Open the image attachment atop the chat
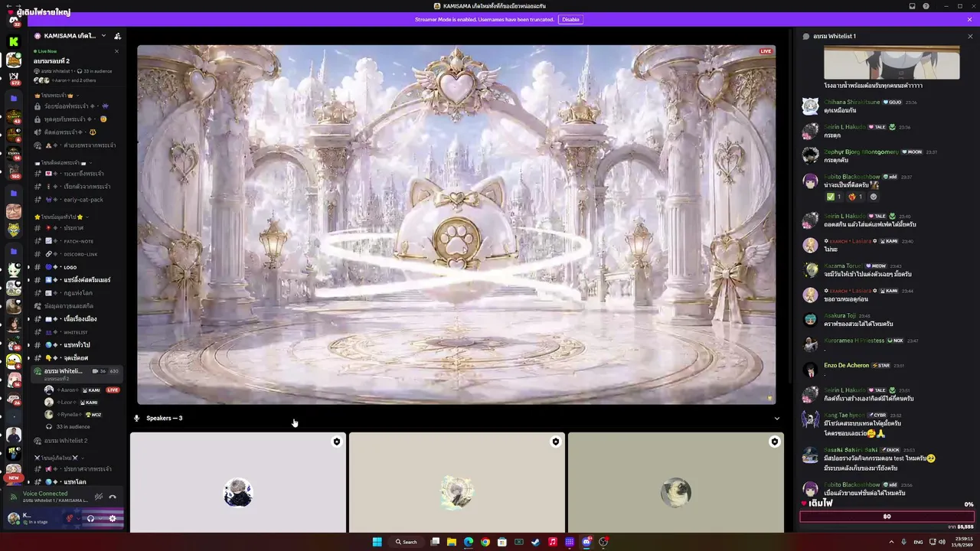 [891, 62]
